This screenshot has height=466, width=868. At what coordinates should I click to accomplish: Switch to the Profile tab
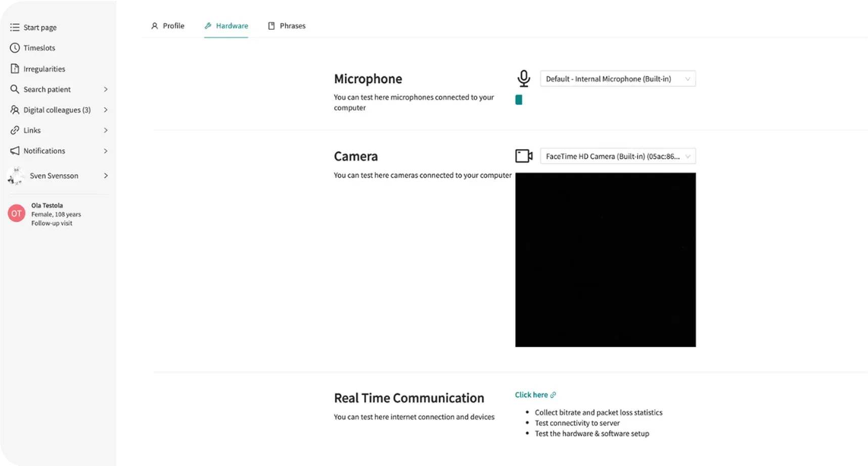pos(168,26)
